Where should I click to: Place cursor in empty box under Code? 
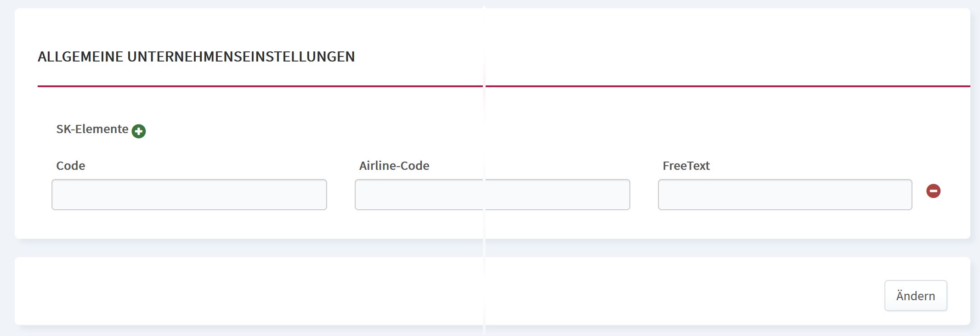[189, 195]
